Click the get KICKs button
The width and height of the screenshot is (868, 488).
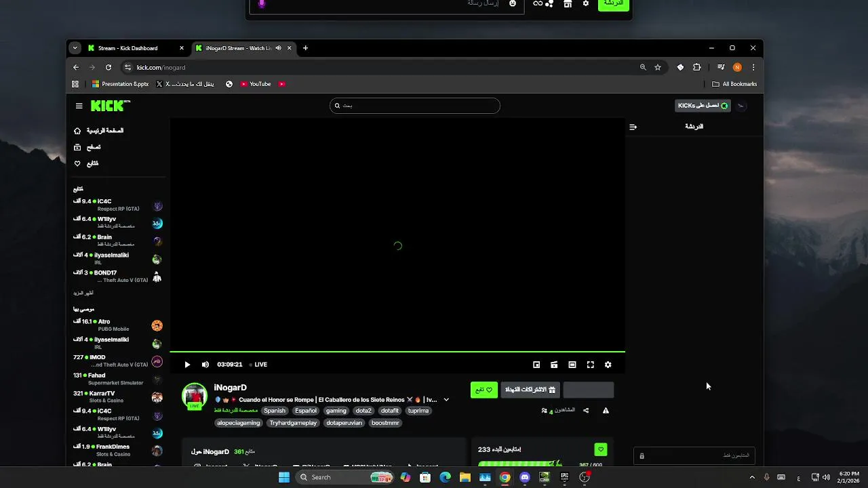coord(703,106)
